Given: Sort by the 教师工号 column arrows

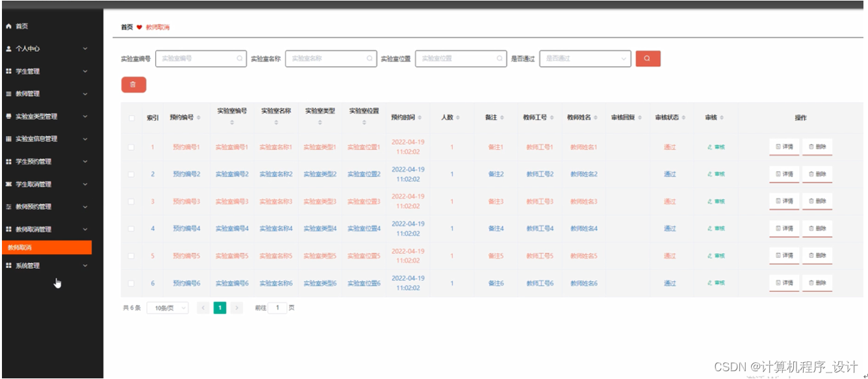Looking at the screenshot, I should pos(552,118).
